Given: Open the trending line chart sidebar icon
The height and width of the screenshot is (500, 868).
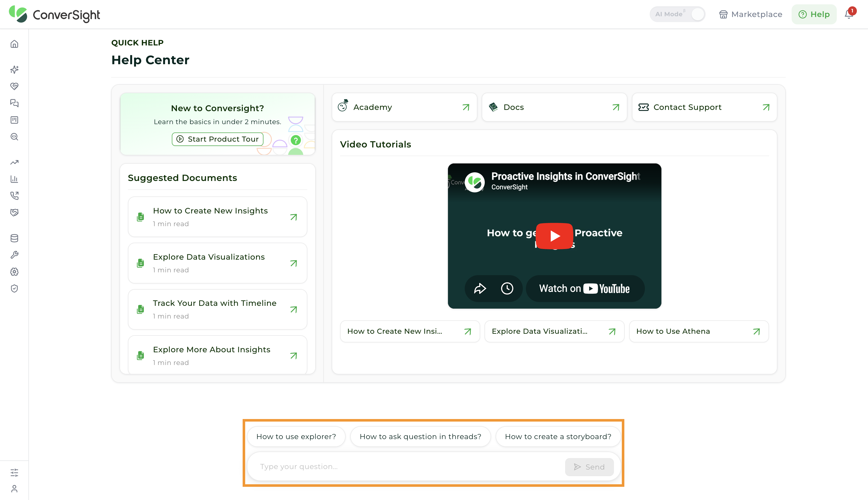Looking at the screenshot, I should [x=14, y=162].
